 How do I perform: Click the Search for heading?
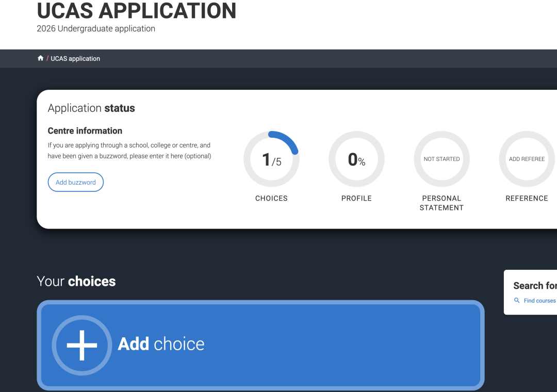pos(535,286)
